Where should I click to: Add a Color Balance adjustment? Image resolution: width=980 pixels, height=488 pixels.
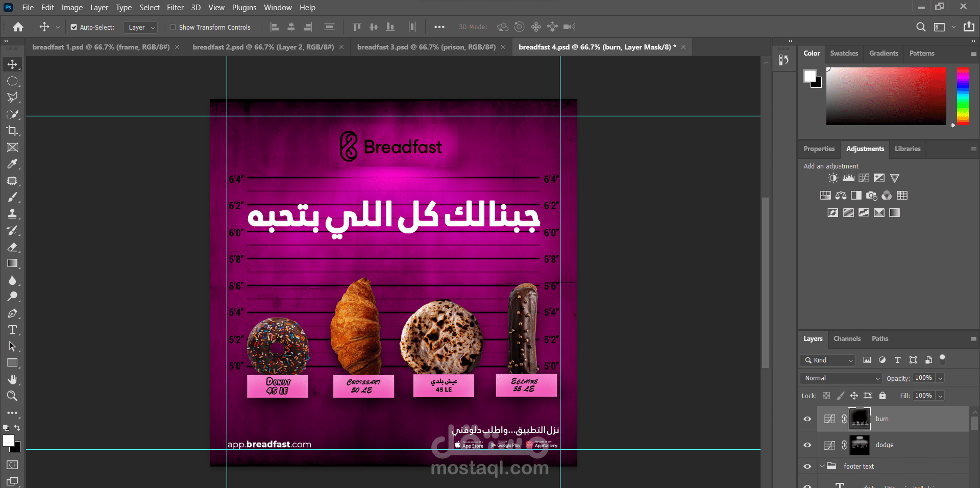(841, 196)
